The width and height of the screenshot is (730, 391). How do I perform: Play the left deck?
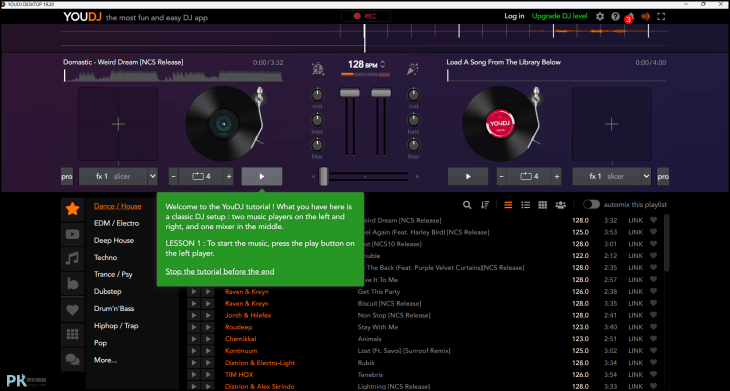[262, 177]
